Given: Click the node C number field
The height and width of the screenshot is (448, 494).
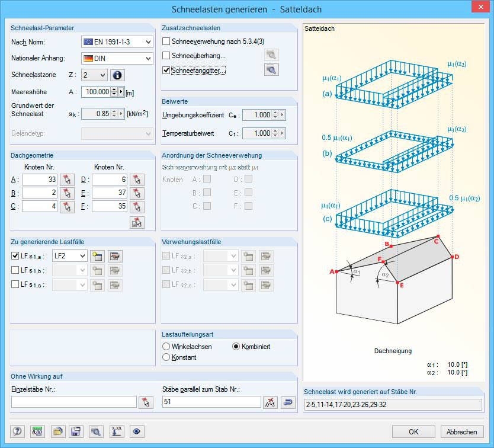Looking at the screenshot, I should pyautogui.click(x=40, y=206).
